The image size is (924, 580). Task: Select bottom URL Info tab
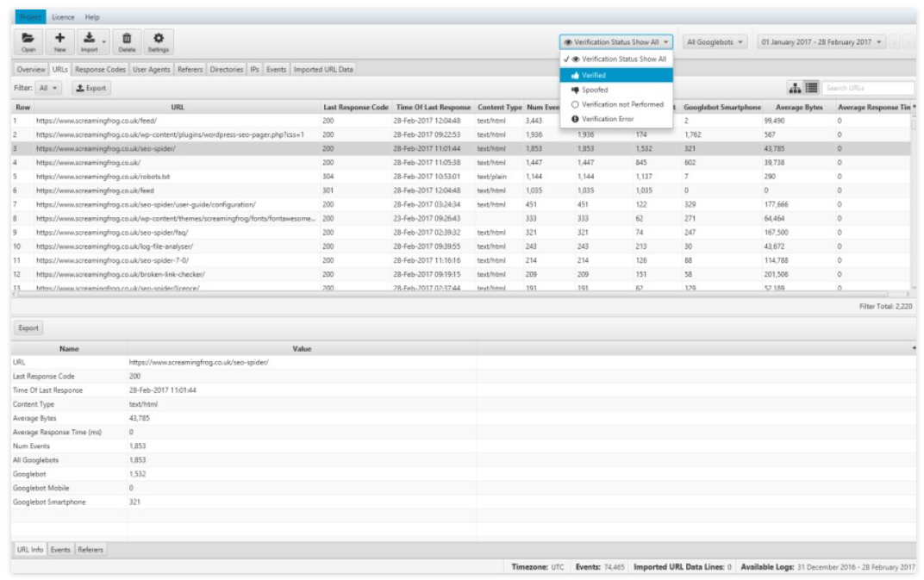(29, 550)
